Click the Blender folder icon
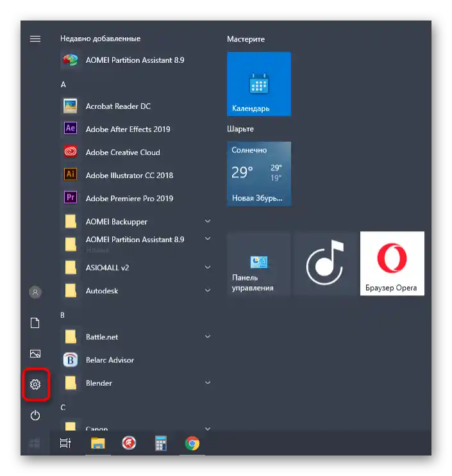 click(71, 383)
